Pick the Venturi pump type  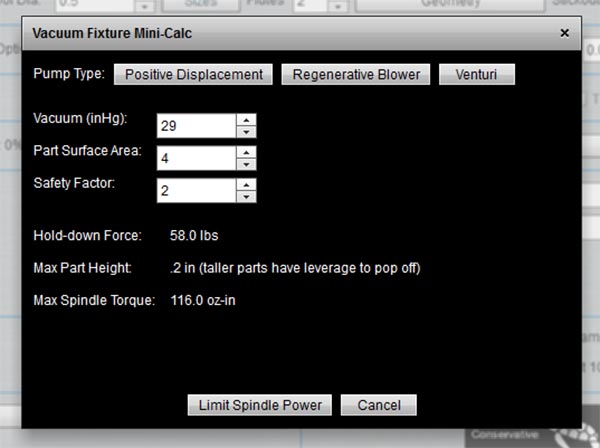(x=477, y=75)
